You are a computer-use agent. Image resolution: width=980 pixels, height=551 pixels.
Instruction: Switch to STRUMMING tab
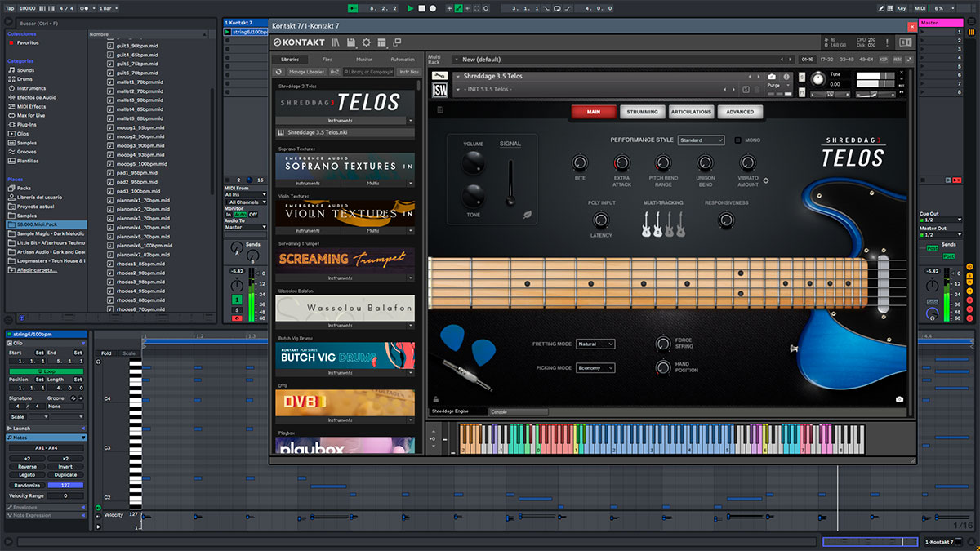point(642,112)
